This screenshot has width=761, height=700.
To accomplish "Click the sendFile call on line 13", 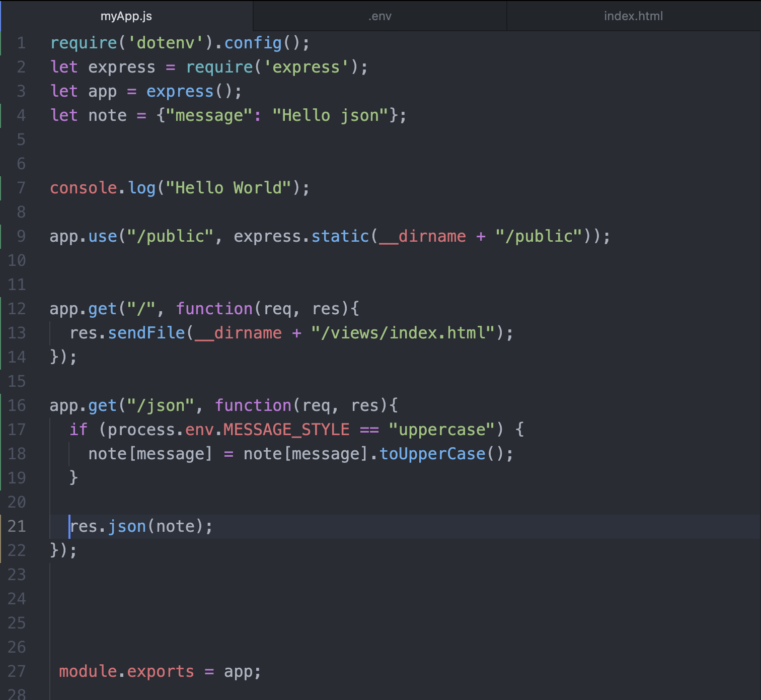I will pyautogui.click(x=146, y=332).
